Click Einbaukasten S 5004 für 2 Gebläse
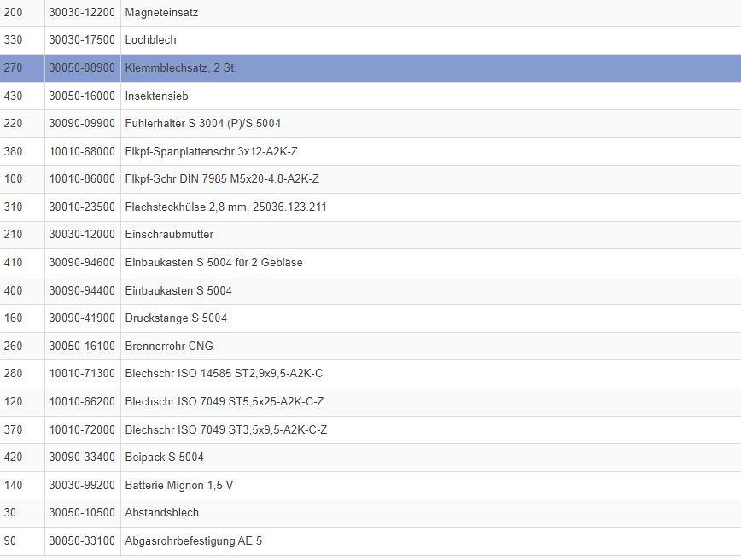This screenshot has width=741, height=560. tap(213, 262)
